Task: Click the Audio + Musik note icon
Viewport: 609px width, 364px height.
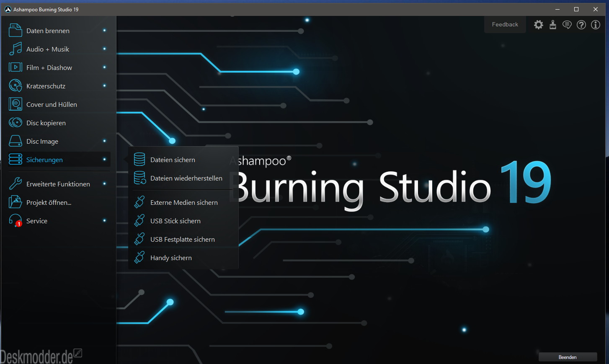Action: coord(15,49)
